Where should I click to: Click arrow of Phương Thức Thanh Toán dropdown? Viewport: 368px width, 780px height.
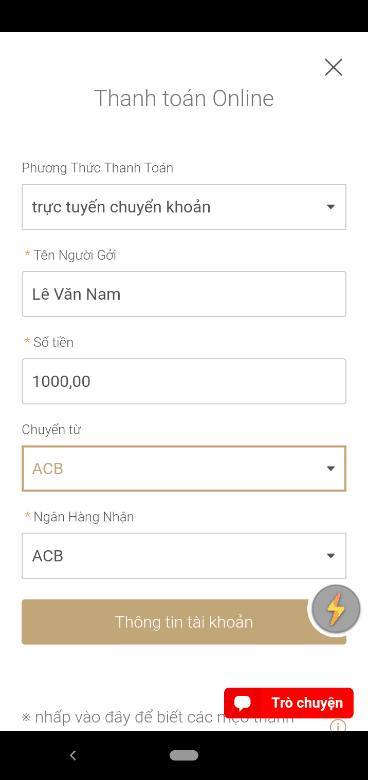coord(331,207)
